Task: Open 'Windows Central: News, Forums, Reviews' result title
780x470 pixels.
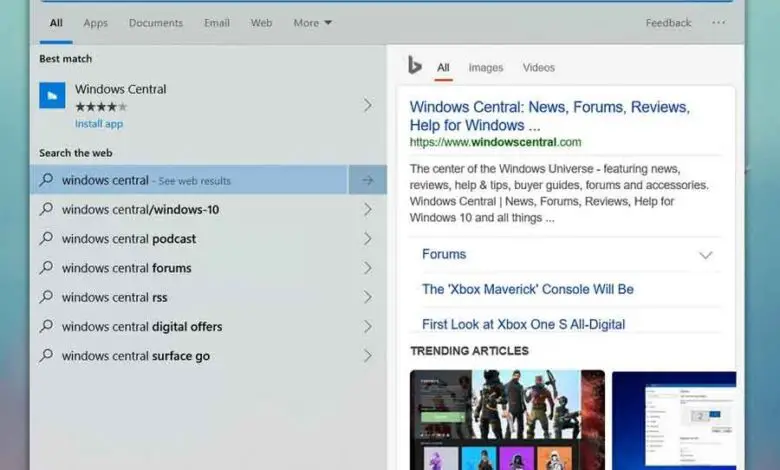Action: click(x=550, y=116)
